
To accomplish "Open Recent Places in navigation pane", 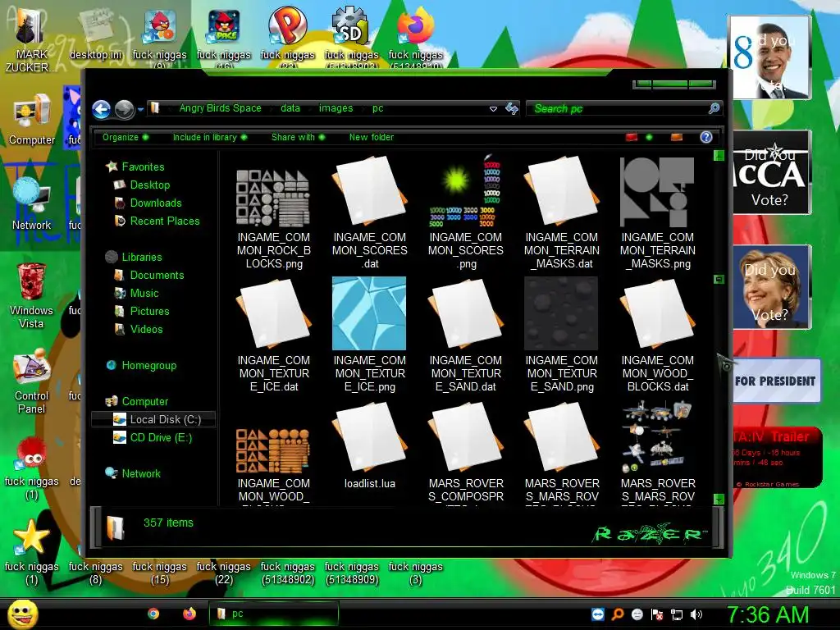I will pyautogui.click(x=164, y=221).
